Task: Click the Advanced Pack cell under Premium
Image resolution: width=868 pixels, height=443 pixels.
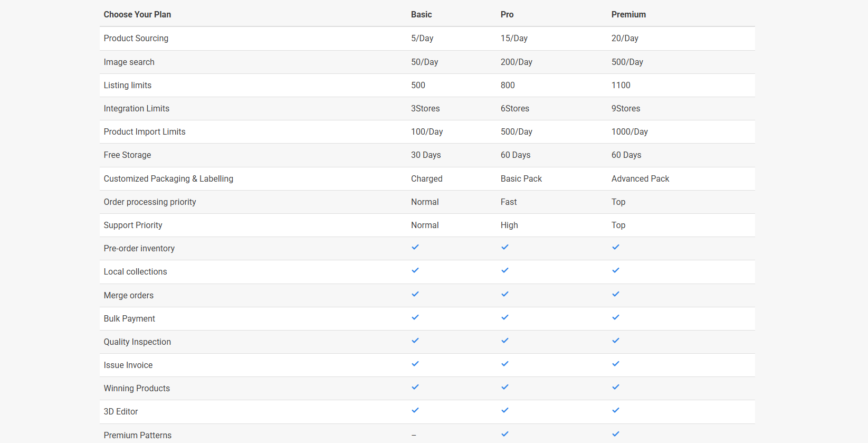Action: (x=640, y=179)
